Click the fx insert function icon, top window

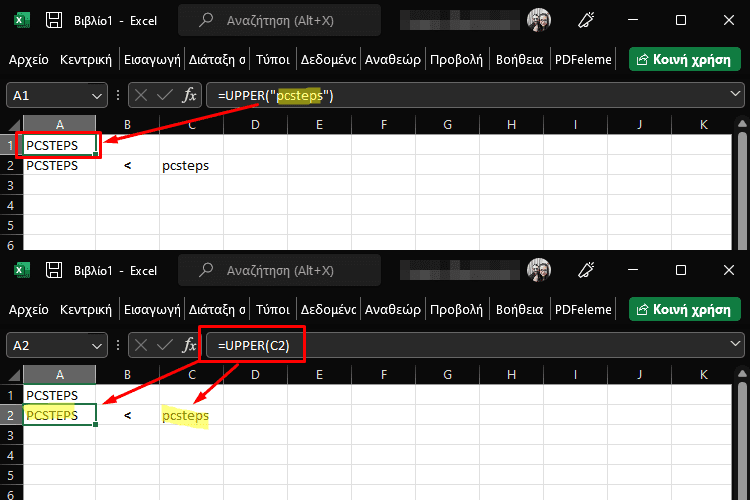[x=189, y=95]
